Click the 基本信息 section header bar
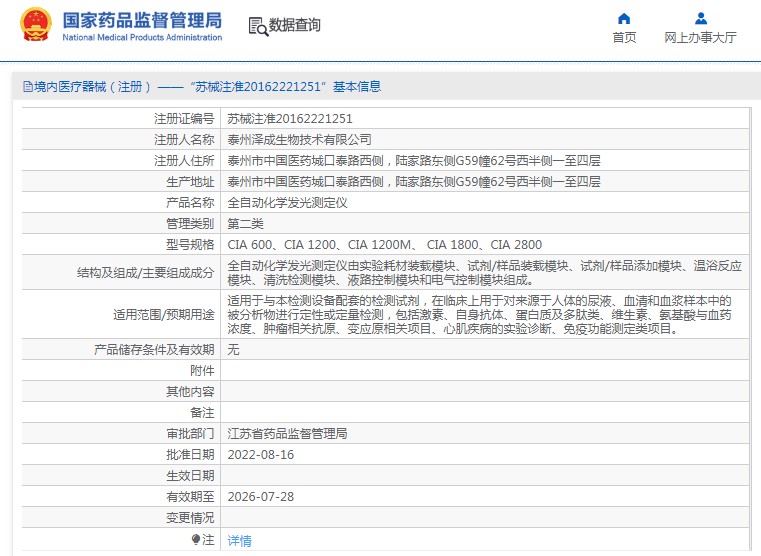Image resolution: width=761 pixels, height=556 pixels. [380, 87]
